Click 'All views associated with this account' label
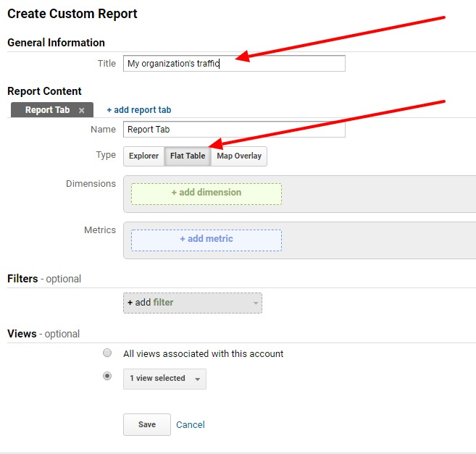476x454 pixels. 203,354
